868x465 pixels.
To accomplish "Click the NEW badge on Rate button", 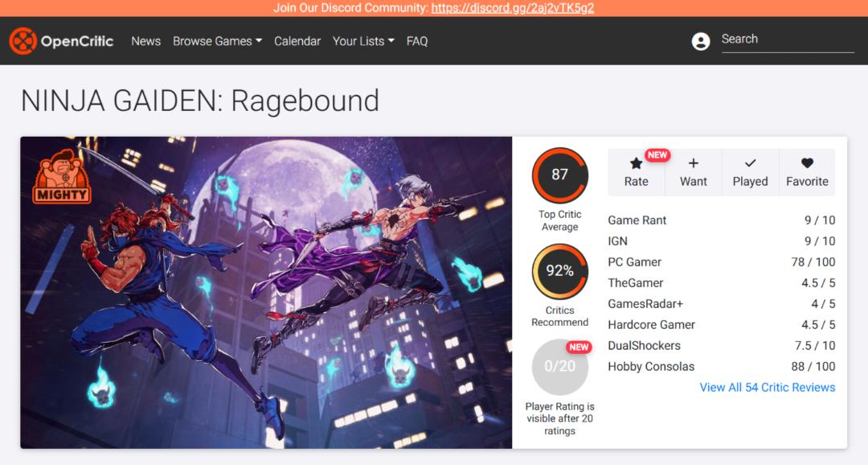I will coord(657,155).
